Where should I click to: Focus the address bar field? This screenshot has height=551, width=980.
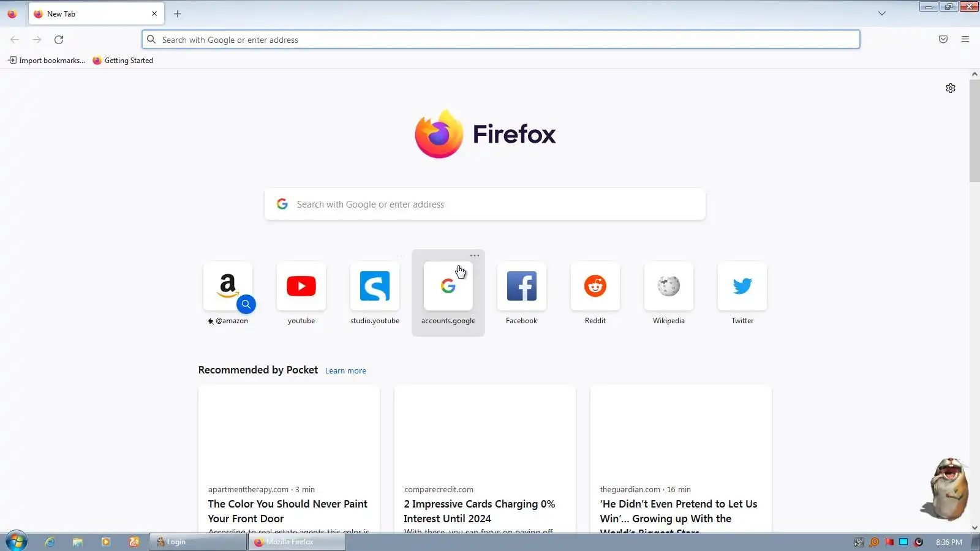click(501, 39)
